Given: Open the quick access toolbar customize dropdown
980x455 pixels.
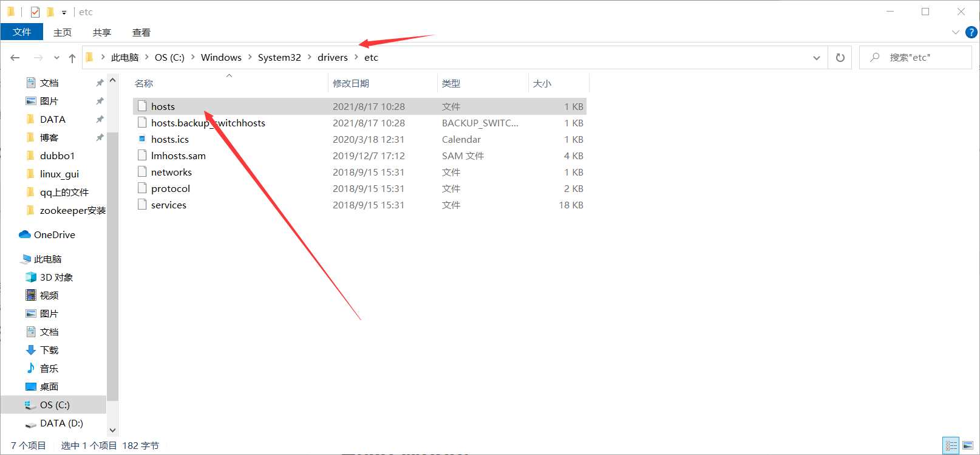Looking at the screenshot, I should coord(64,12).
